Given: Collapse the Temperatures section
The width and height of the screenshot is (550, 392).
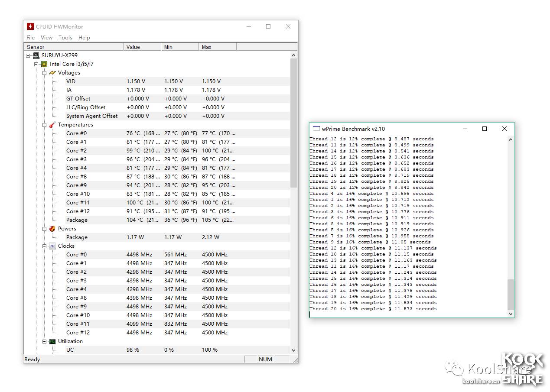Looking at the screenshot, I should pyautogui.click(x=45, y=125).
